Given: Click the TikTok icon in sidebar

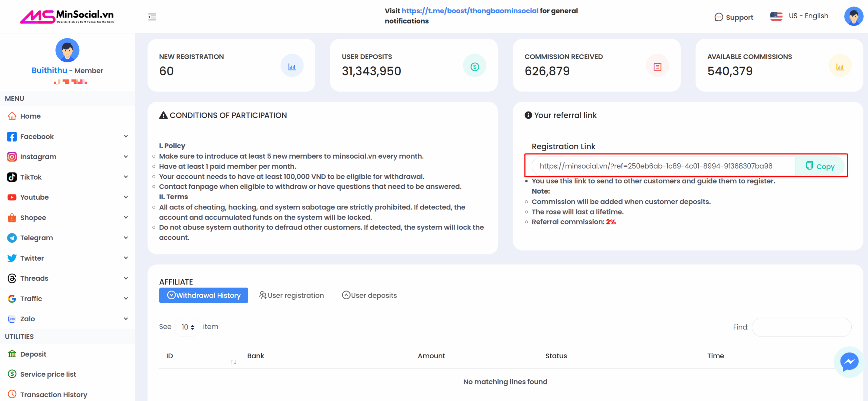Looking at the screenshot, I should click(12, 177).
